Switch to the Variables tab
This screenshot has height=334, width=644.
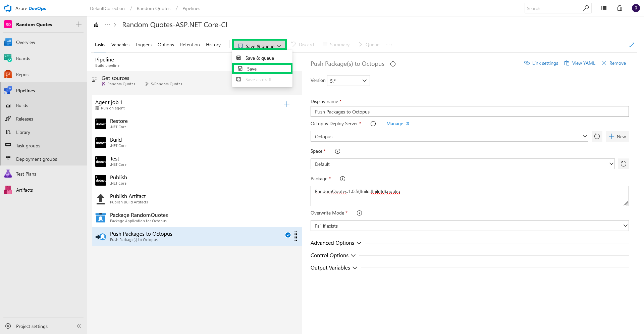pos(120,45)
